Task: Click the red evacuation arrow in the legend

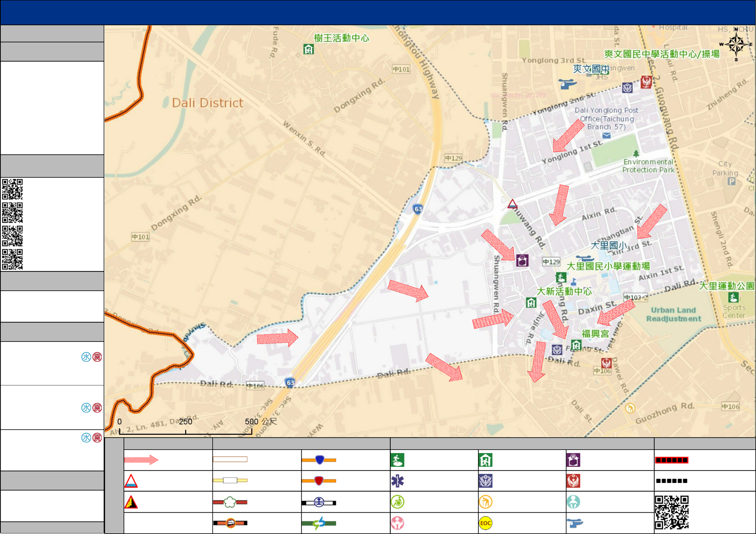Action: (141, 460)
